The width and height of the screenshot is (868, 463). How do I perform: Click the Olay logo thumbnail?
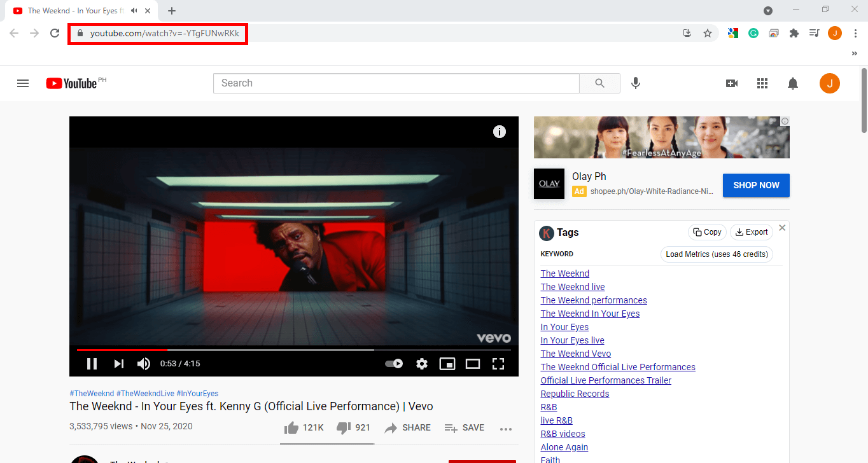549,184
